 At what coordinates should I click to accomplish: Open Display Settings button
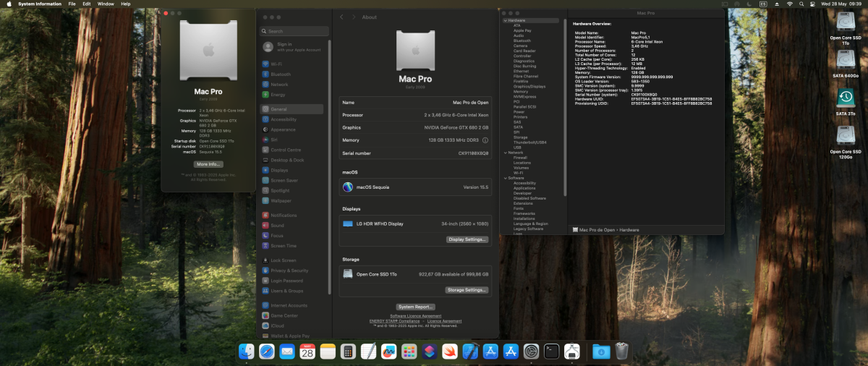pos(467,239)
